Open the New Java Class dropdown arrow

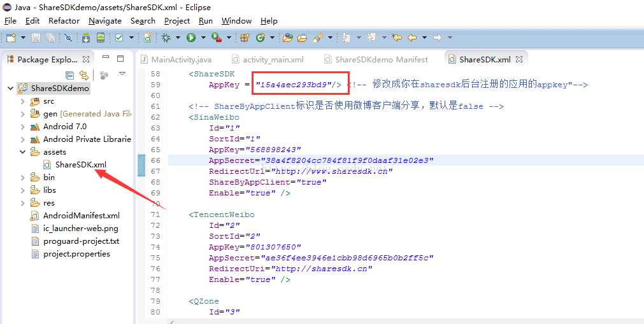pos(272,38)
